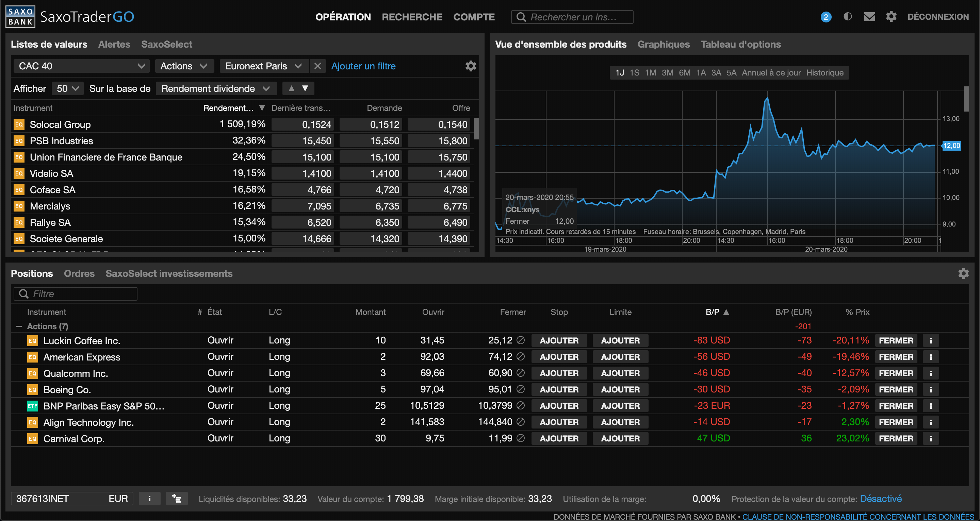Switch to the RECHERCHE menu
Screen dimensions: 980x521
412,17
